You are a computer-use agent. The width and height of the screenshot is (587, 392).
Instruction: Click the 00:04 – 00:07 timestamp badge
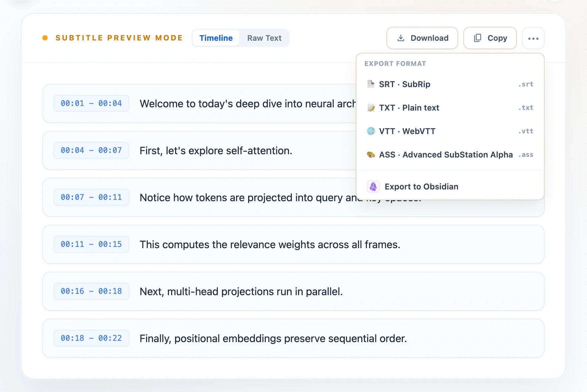coord(91,150)
